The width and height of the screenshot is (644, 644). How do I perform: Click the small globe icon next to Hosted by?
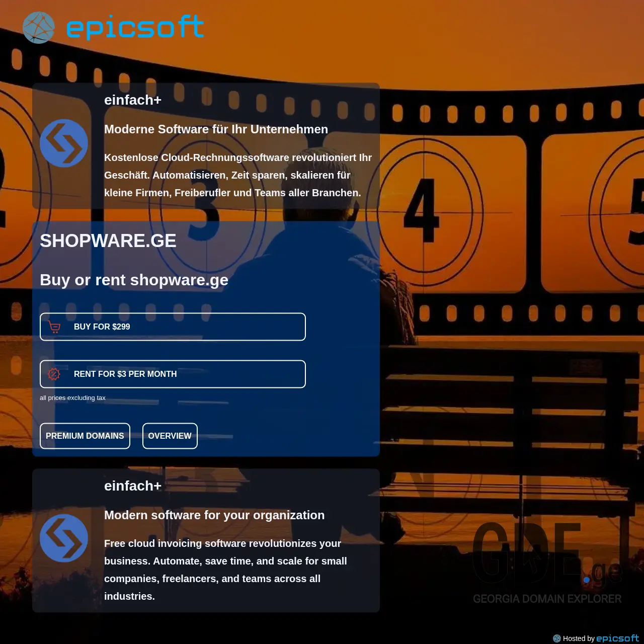557,638
